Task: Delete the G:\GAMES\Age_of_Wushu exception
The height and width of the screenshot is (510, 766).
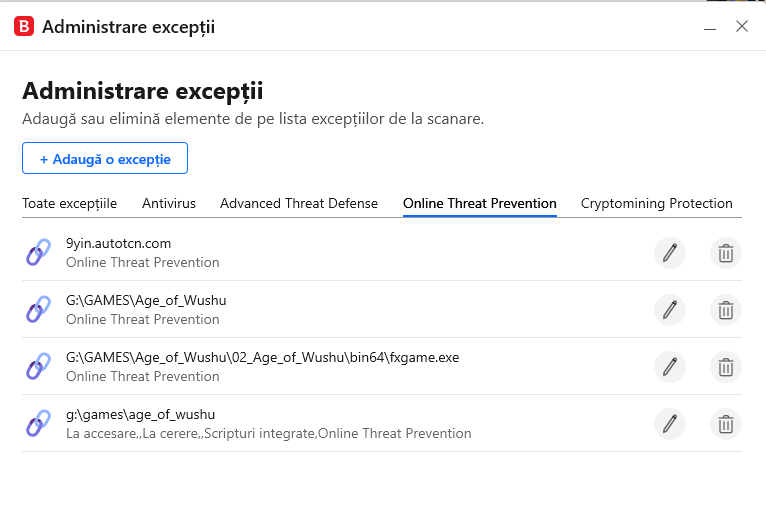Action: tap(725, 310)
